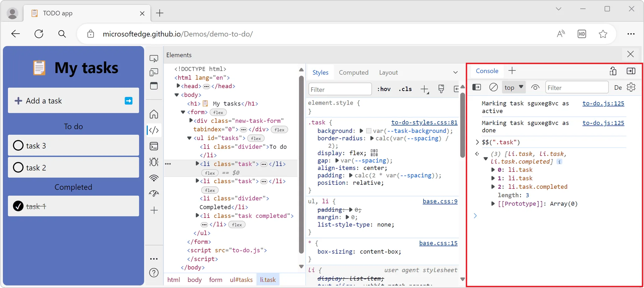The image size is (644, 288).
Task: Mark task 3 as completed
Action: 18,145
